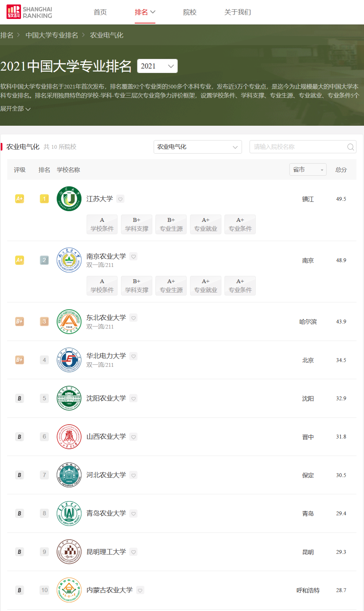Click 山西农业大学 red emblem

pyautogui.click(x=69, y=437)
